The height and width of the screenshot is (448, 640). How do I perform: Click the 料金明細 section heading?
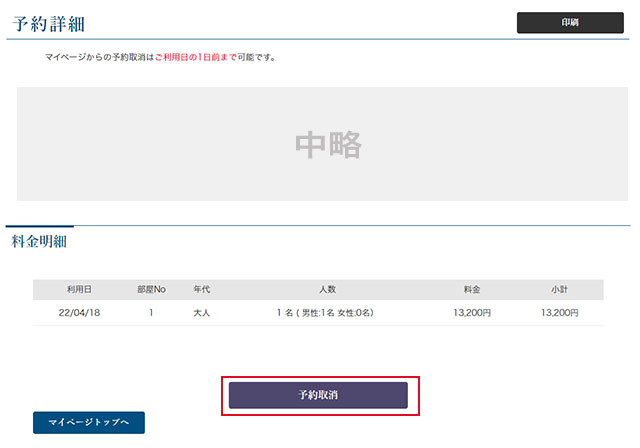(39, 241)
